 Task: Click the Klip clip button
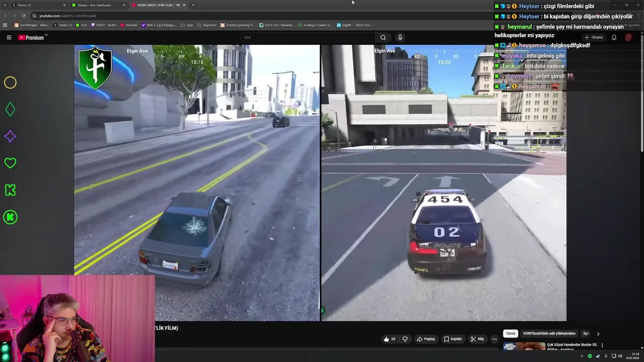click(x=477, y=339)
